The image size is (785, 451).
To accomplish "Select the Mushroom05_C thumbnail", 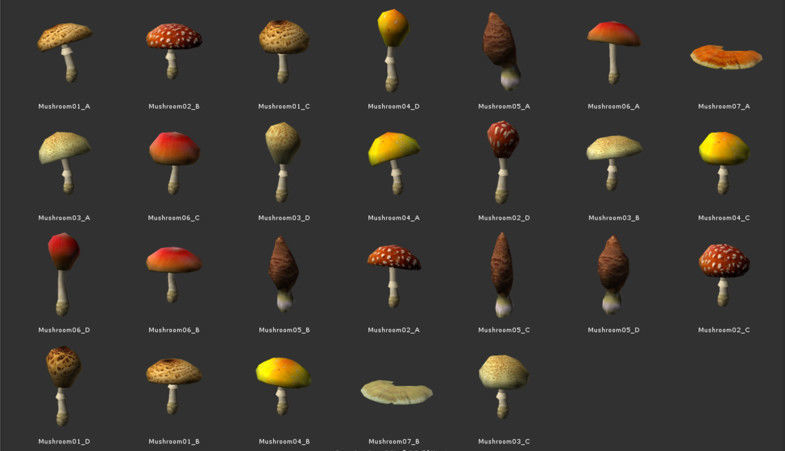I will [x=502, y=275].
